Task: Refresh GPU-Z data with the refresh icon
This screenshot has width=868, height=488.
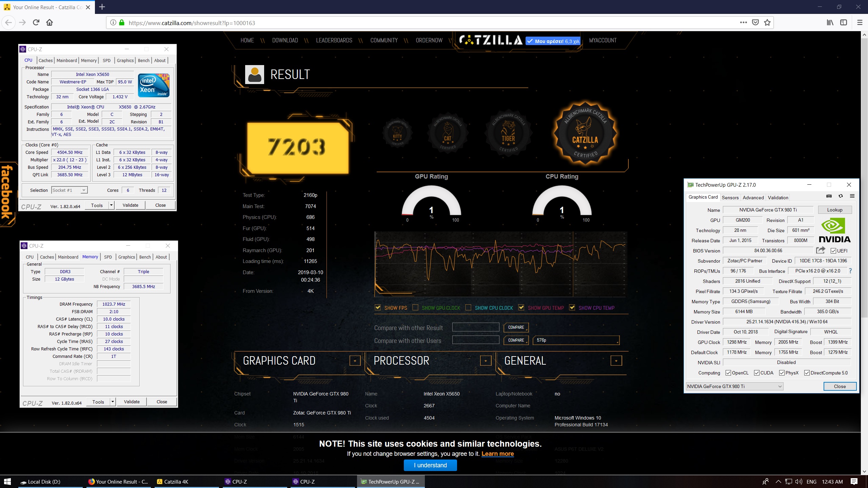Action: [x=841, y=196]
